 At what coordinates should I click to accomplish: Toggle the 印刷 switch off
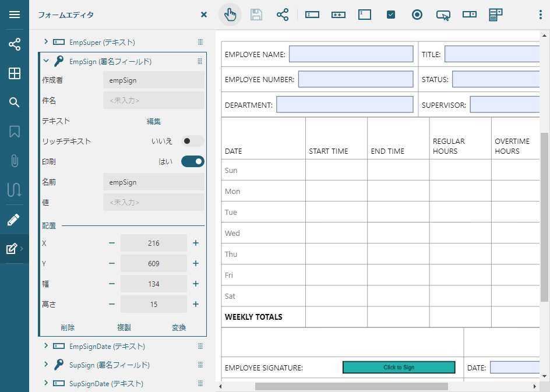[x=193, y=161]
